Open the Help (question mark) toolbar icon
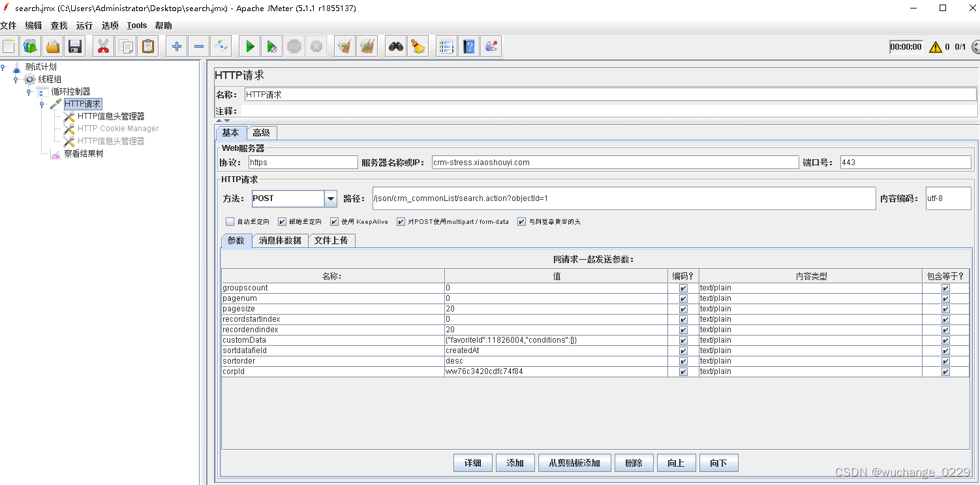Viewport: 980px width, 485px height. coord(468,46)
